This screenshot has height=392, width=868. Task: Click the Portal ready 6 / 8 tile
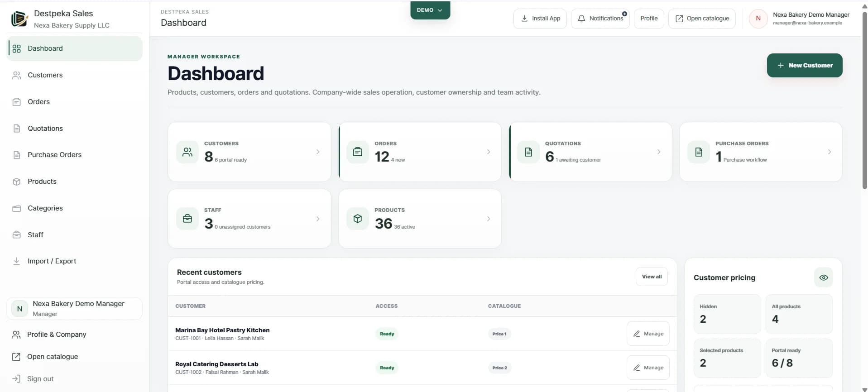point(799,358)
